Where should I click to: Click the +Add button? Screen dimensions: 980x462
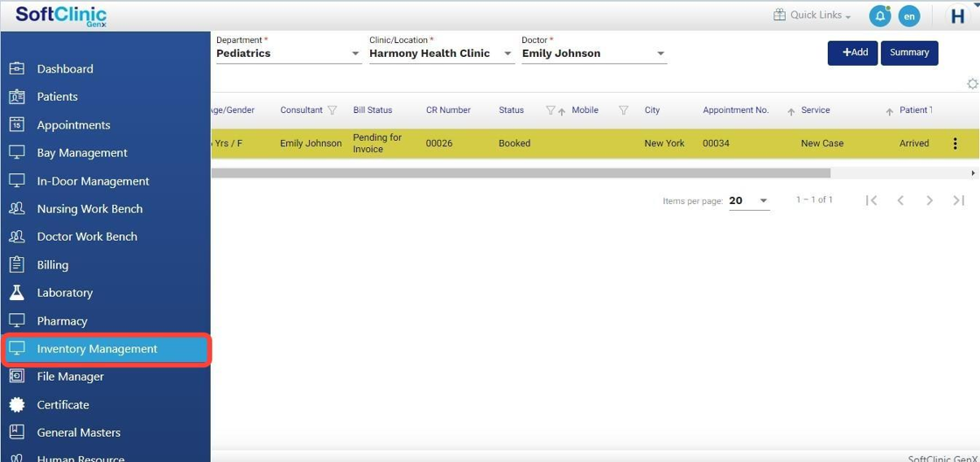(x=852, y=52)
